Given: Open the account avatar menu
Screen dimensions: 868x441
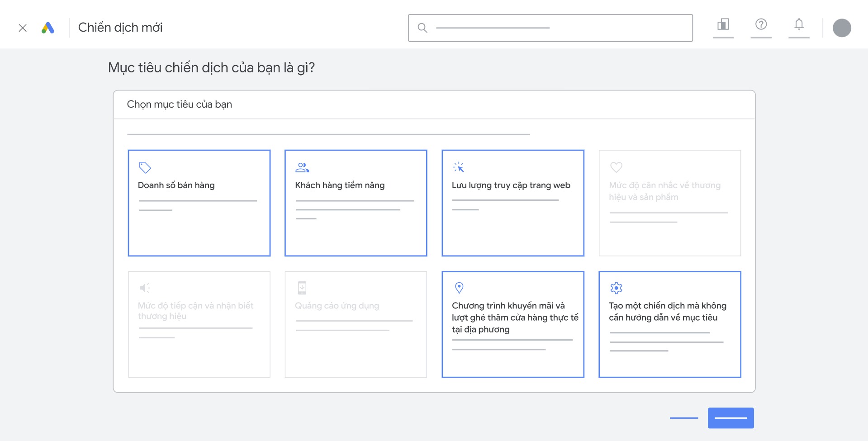Looking at the screenshot, I should click(842, 28).
